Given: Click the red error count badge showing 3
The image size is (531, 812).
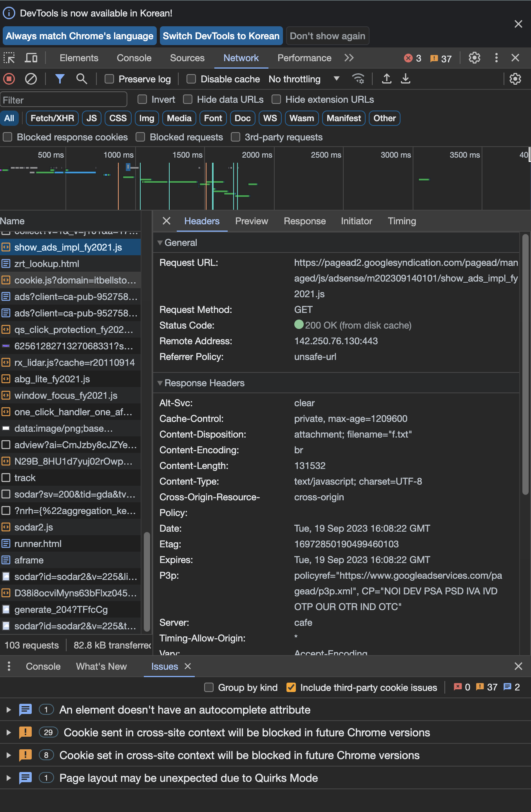Looking at the screenshot, I should click(x=413, y=58).
